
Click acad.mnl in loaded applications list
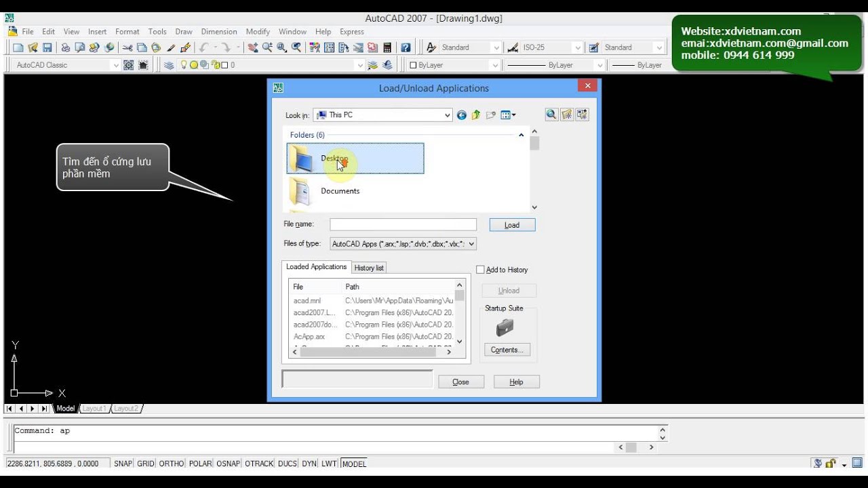pyautogui.click(x=307, y=300)
